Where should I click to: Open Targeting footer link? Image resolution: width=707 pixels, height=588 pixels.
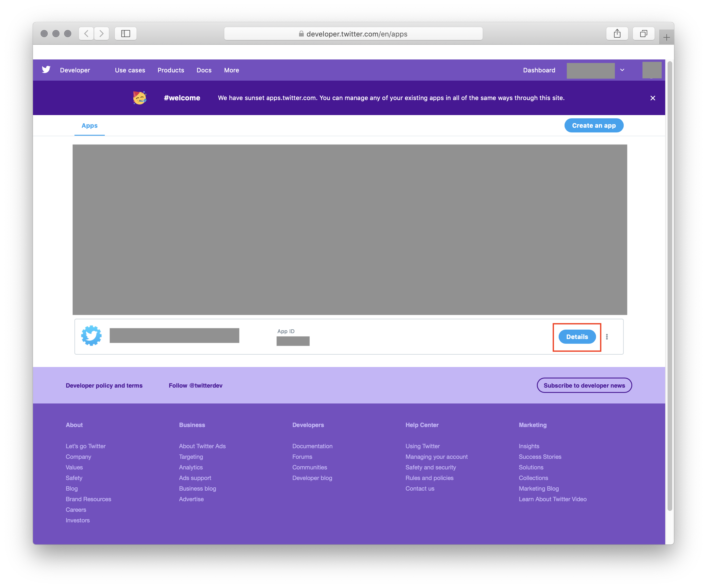tap(191, 457)
